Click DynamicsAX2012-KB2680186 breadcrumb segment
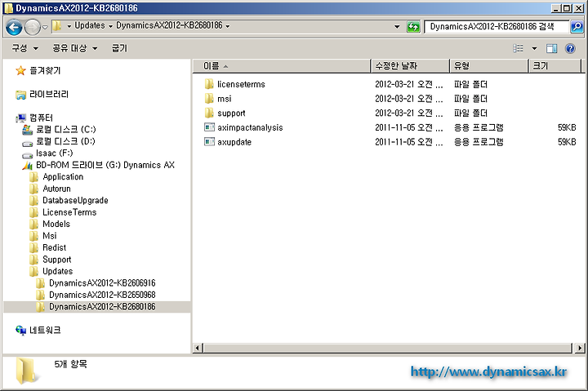The image size is (588, 391). tap(169, 25)
